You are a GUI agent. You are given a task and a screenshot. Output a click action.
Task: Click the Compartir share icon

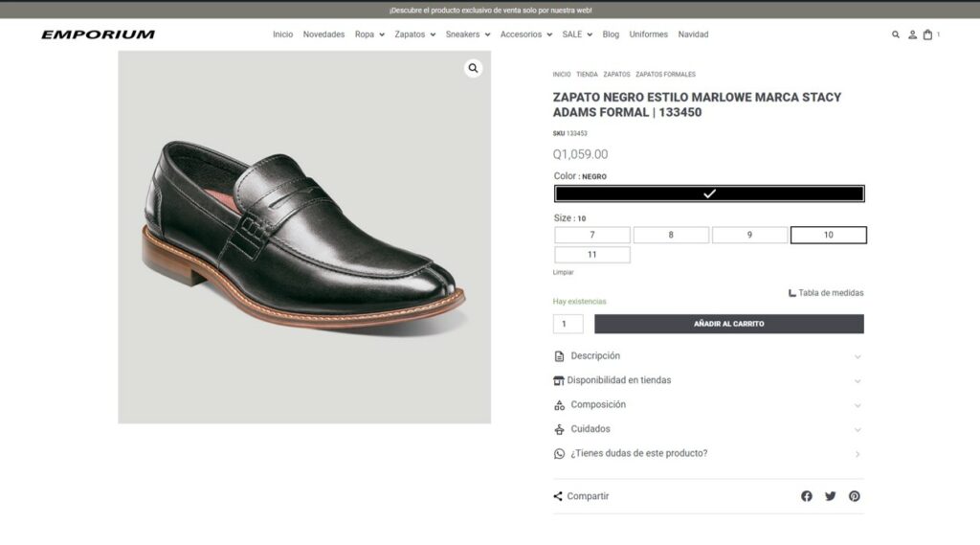click(x=558, y=496)
